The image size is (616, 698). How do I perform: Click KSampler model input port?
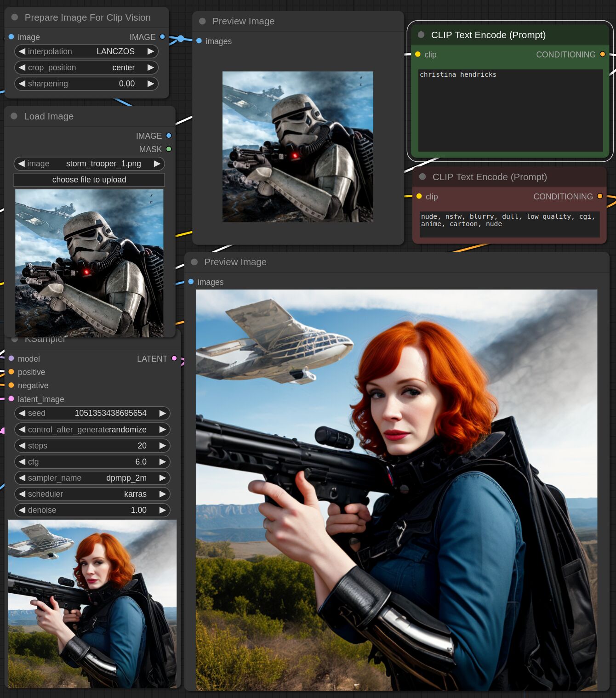point(11,358)
